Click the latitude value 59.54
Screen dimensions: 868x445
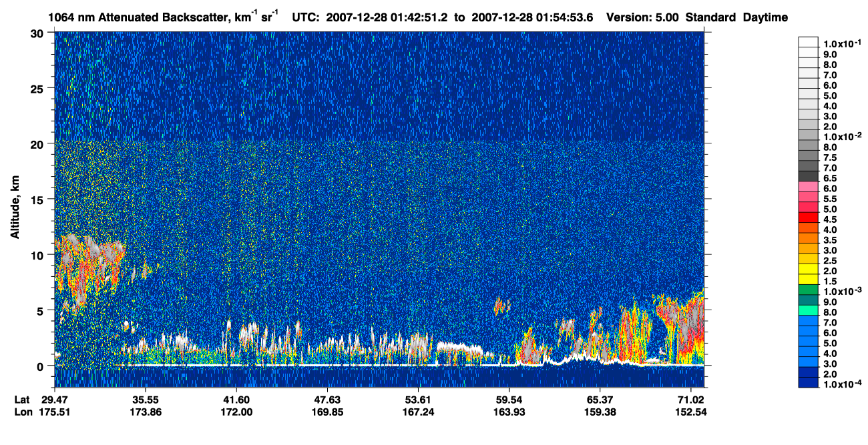509,400
